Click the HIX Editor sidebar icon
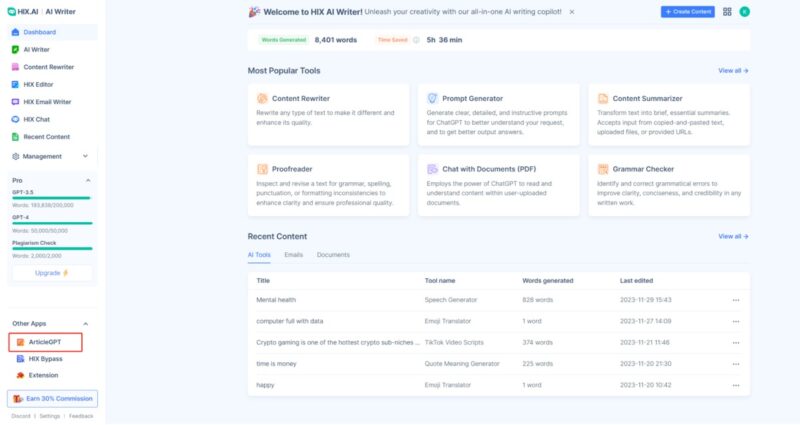 [x=15, y=84]
